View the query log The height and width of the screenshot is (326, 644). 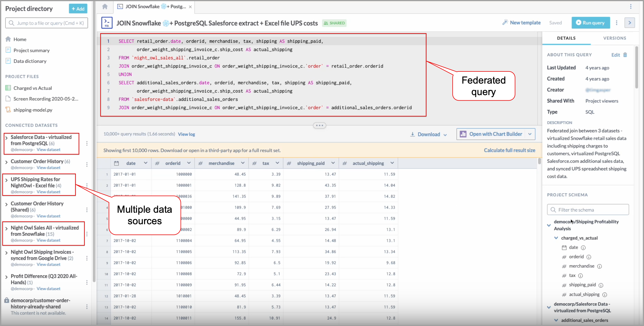pyautogui.click(x=186, y=134)
